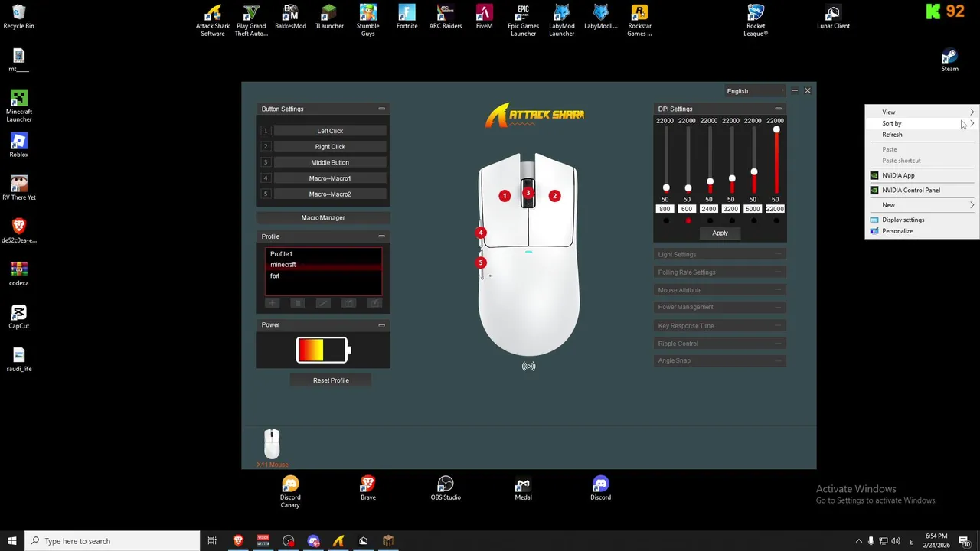Open the Epic Games Launcher icon
Screen dimensions: 980x551
(x=523, y=21)
